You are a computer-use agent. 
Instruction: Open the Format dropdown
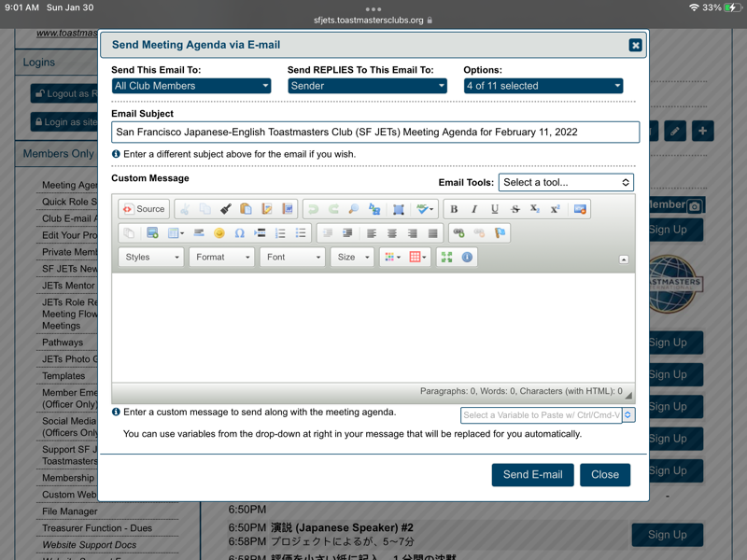(x=221, y=258)
